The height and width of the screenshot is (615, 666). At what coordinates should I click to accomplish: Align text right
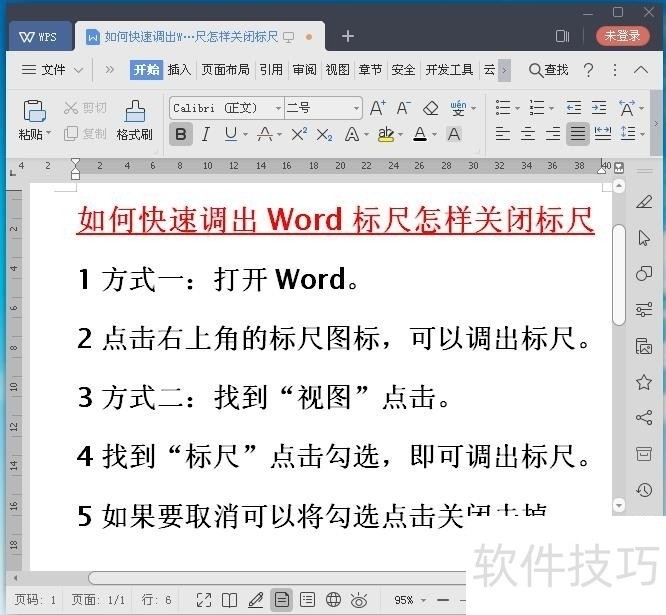553,134
